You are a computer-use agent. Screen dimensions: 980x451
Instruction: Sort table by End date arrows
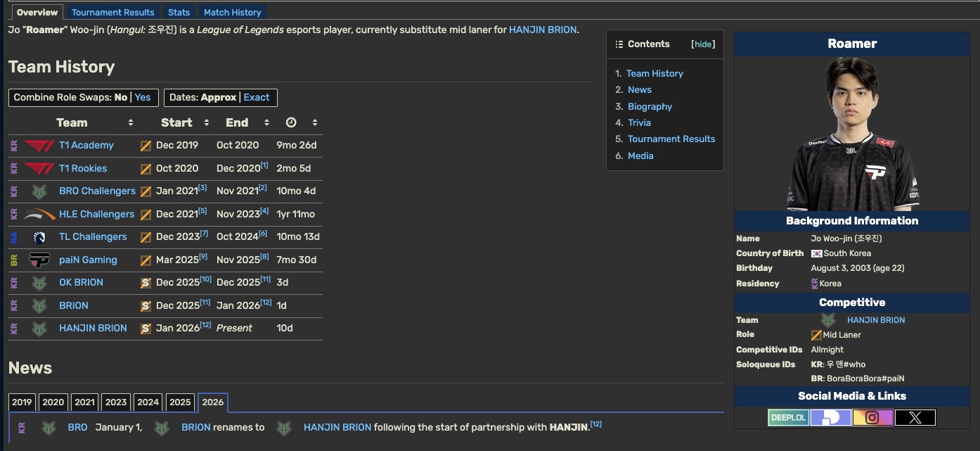pyautogui.click(x=266, y=123)
